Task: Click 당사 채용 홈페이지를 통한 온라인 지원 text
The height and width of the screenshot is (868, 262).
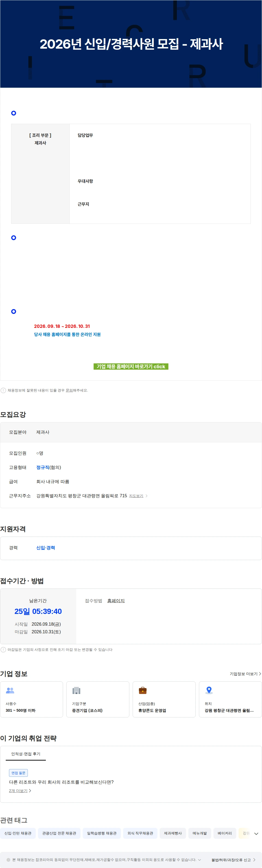Action: (67, 334)
